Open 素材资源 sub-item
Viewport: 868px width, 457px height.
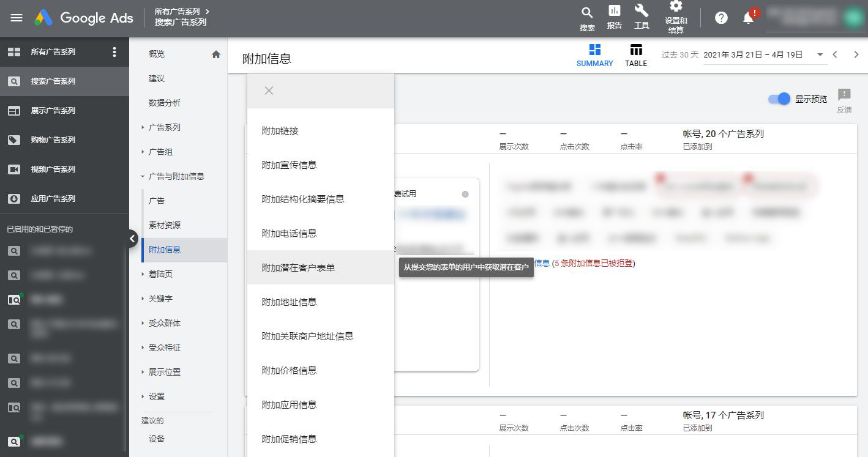click(x=165, y=225)
